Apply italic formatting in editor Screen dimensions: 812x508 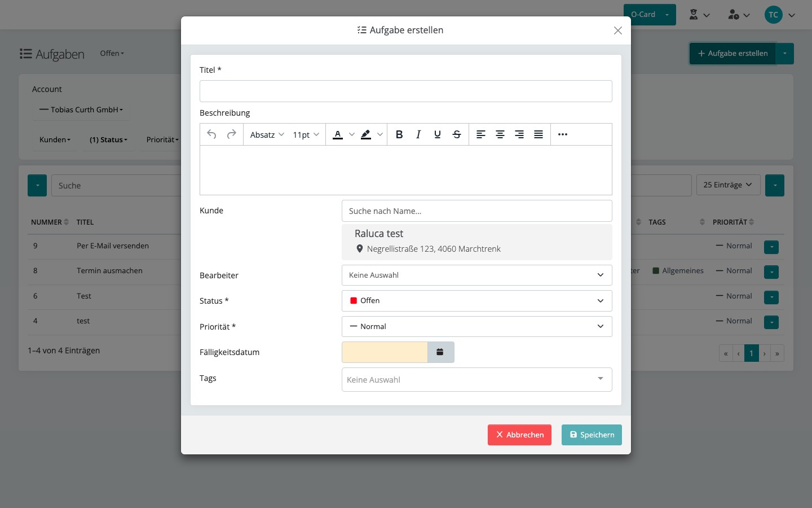pos(418,134)
